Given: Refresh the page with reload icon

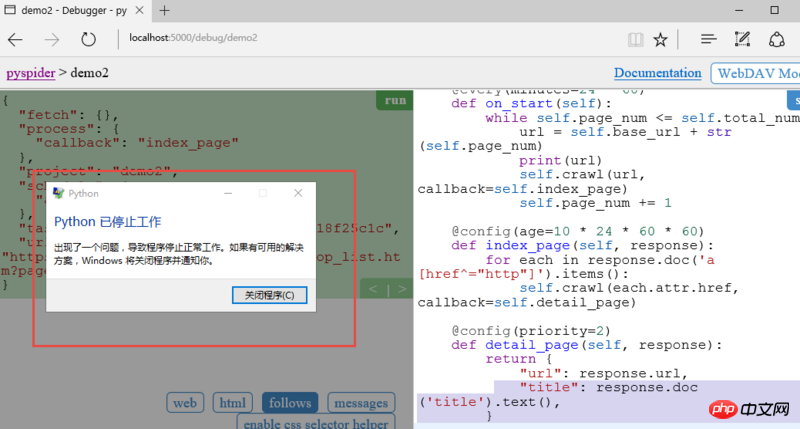Looking at the screenshot, I should pyautogui.click(x=89, y=40).
